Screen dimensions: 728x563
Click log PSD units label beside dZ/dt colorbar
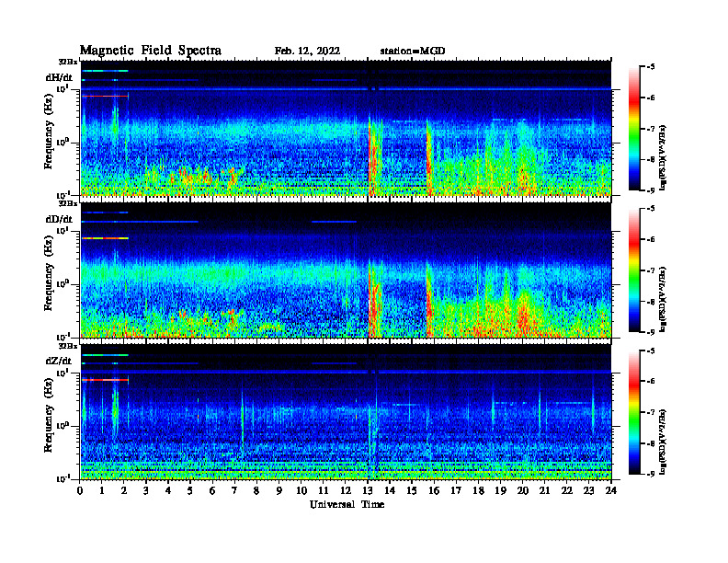[x=664, y=442]
